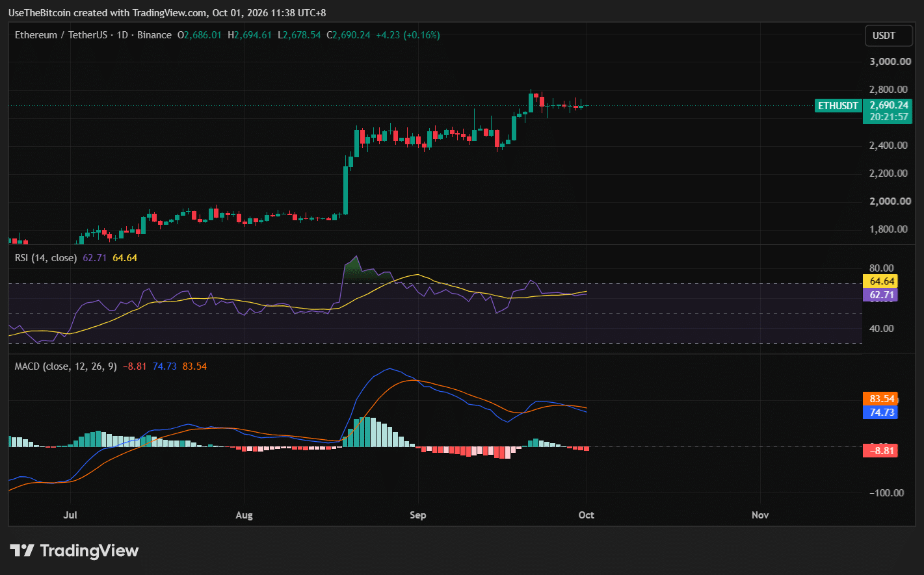
Task: Click the RSI (14, close) indicator legend
Action: pyautogui.click(x=46, y=258)
